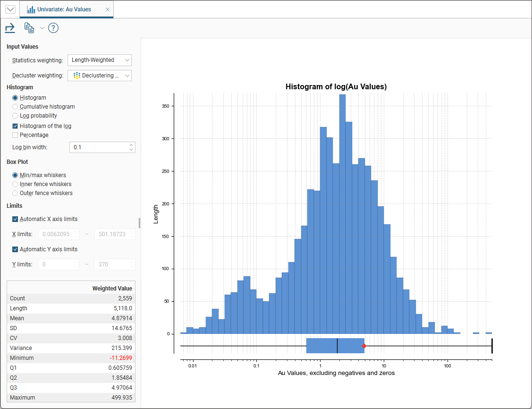Select the Cumulative histogram option

coord(16,107)
